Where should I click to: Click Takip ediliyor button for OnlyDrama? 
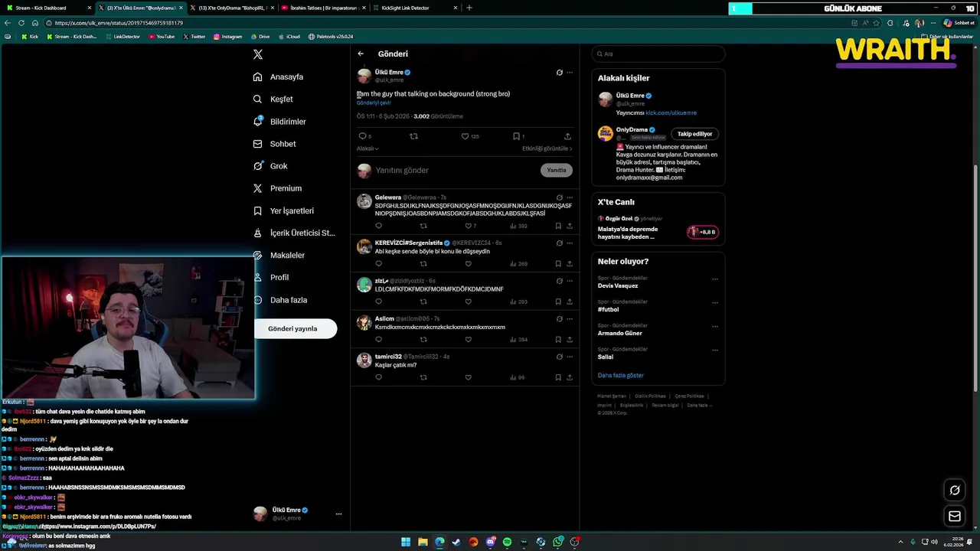point(694,134)
